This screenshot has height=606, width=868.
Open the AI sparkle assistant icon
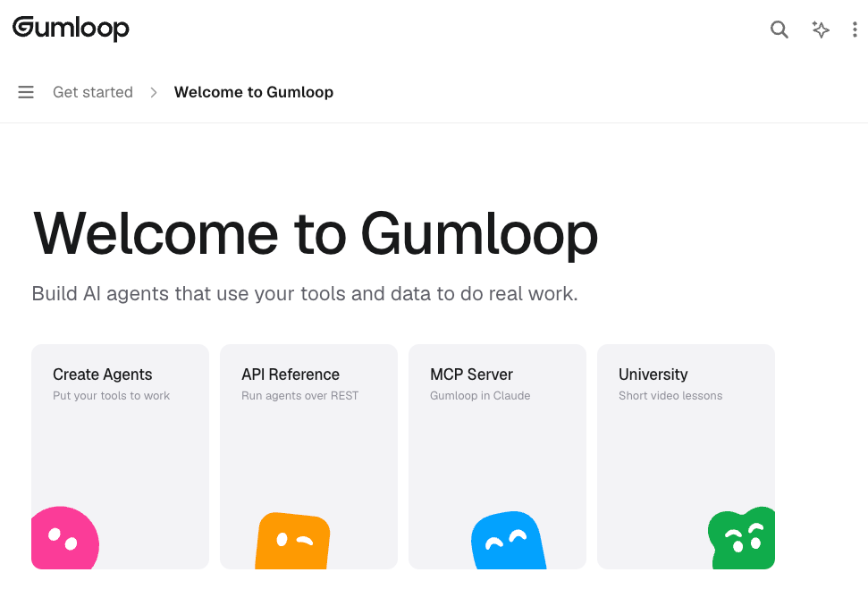[x=821, y=29]
